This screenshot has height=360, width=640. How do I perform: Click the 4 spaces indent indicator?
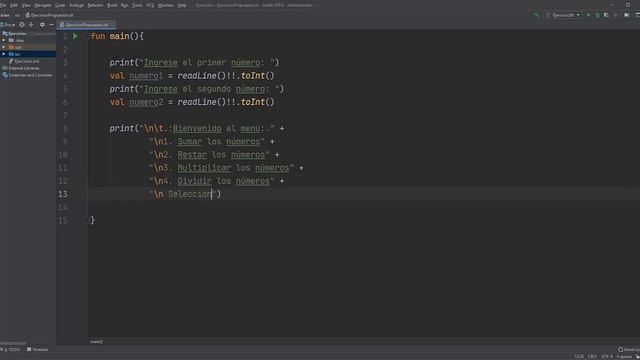coord(624,357)
